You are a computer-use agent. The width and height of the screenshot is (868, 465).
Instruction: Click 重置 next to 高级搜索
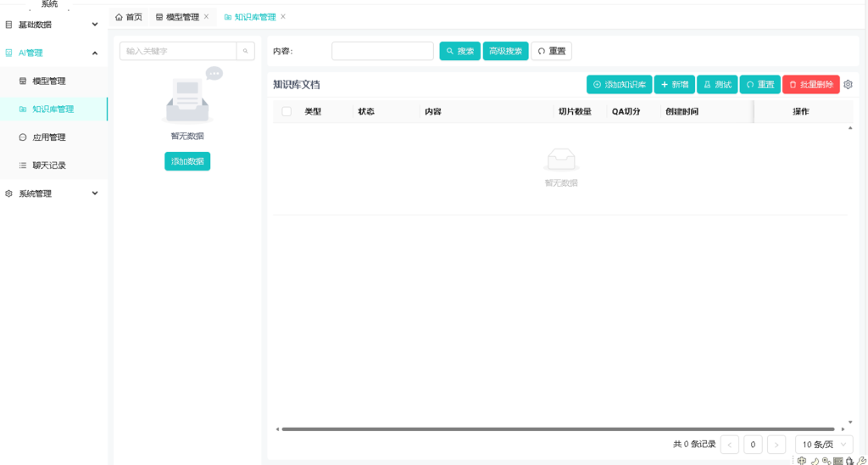[x=551, y=51]
